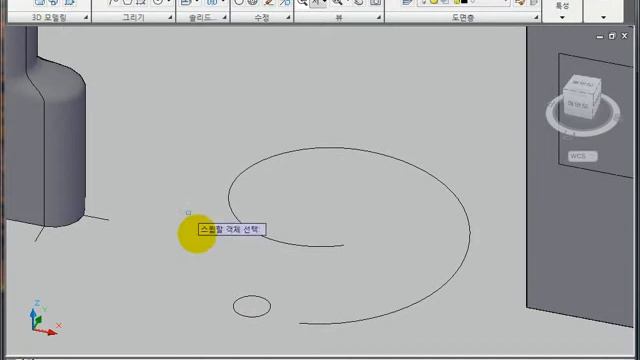Click the ViewCube front face
The width and height of the screenshot is (640, 360).
578,105
